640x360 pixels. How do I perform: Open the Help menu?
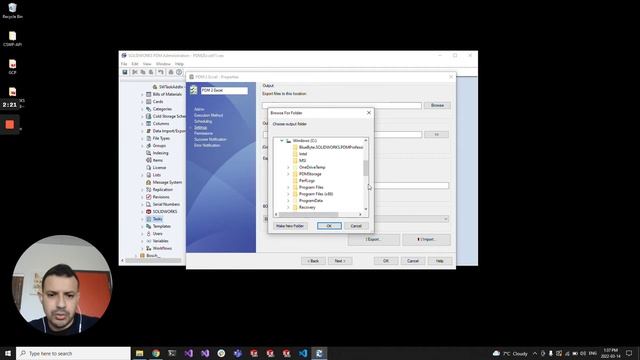point(179,64)
